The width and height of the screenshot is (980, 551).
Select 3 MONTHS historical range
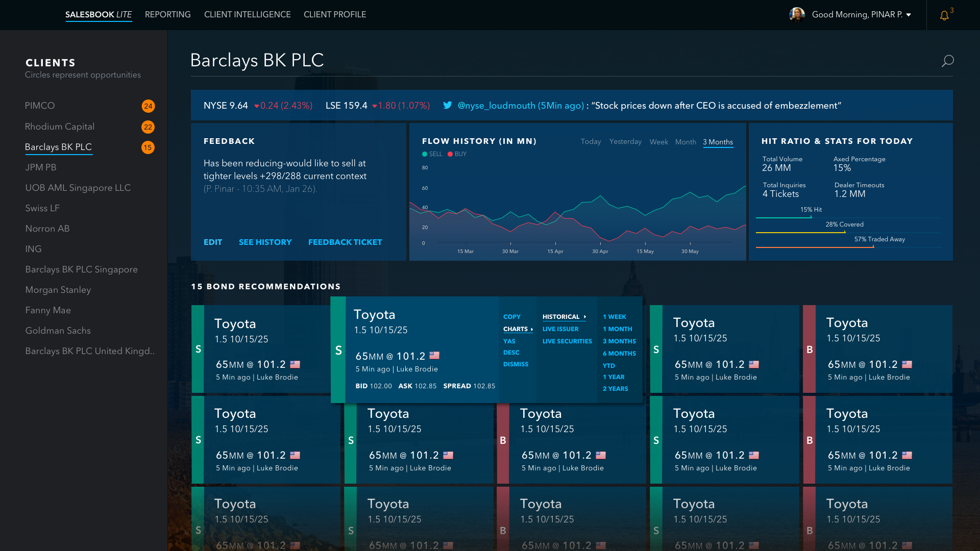coord(619,341)
